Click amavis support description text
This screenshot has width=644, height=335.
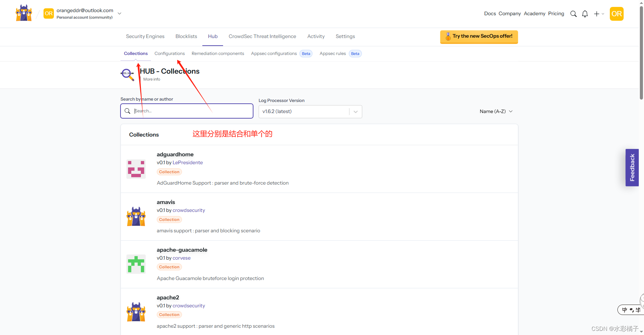(208, 231)
